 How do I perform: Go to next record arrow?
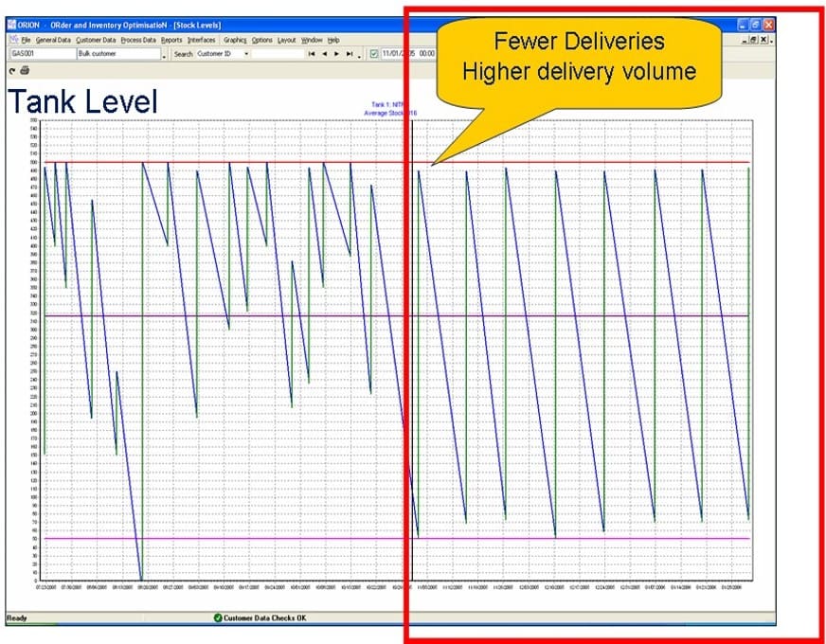click(336, 54)
